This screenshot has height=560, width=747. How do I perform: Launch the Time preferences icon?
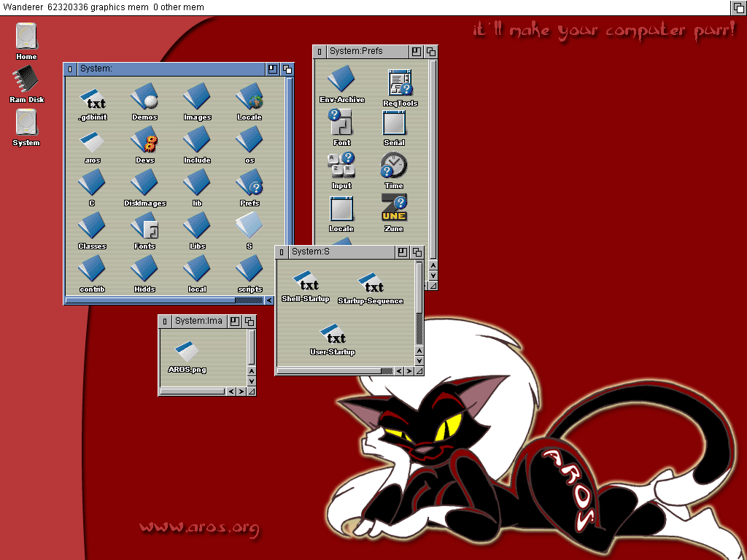coord(393,166)
